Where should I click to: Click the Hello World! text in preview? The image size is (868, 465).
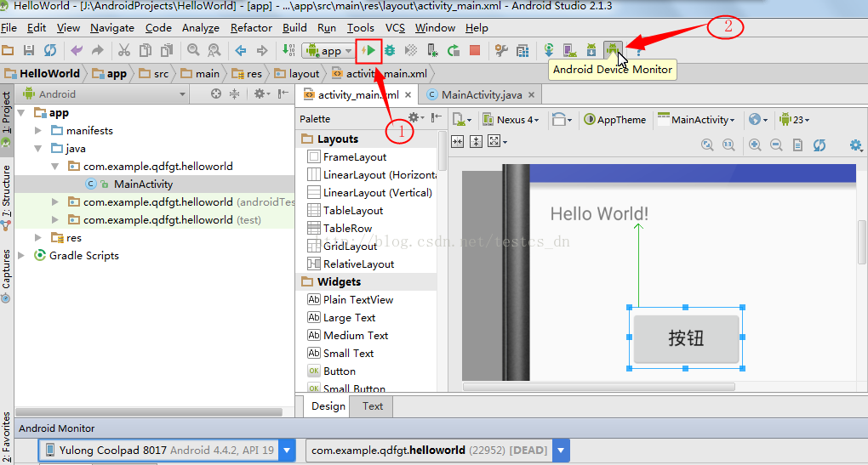(x=599, y=214)
